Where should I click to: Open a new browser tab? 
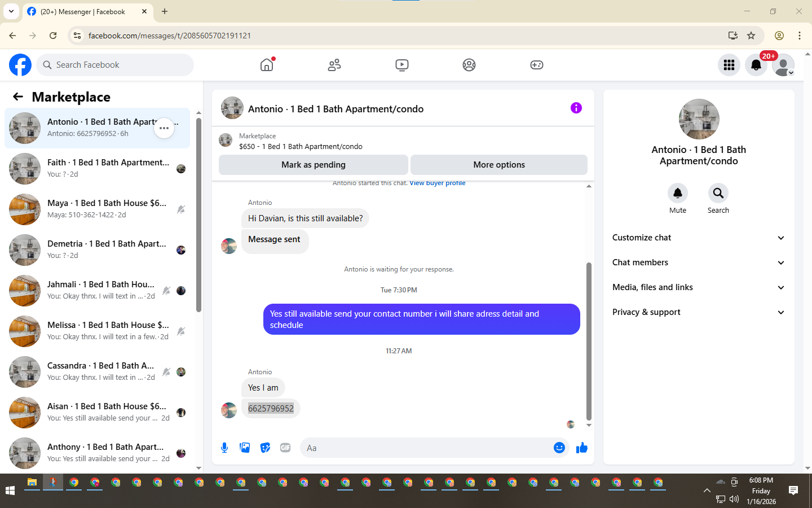(165, 11)
